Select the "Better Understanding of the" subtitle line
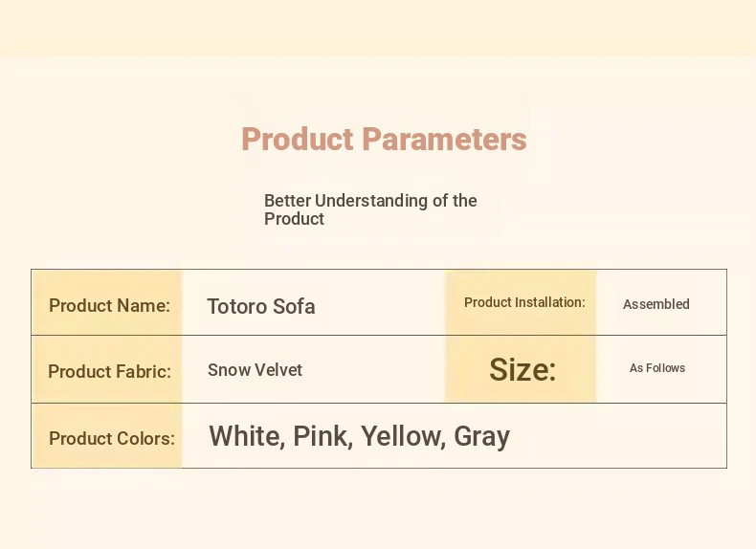This screenshot has width=756, height=549. click(370, 201)
